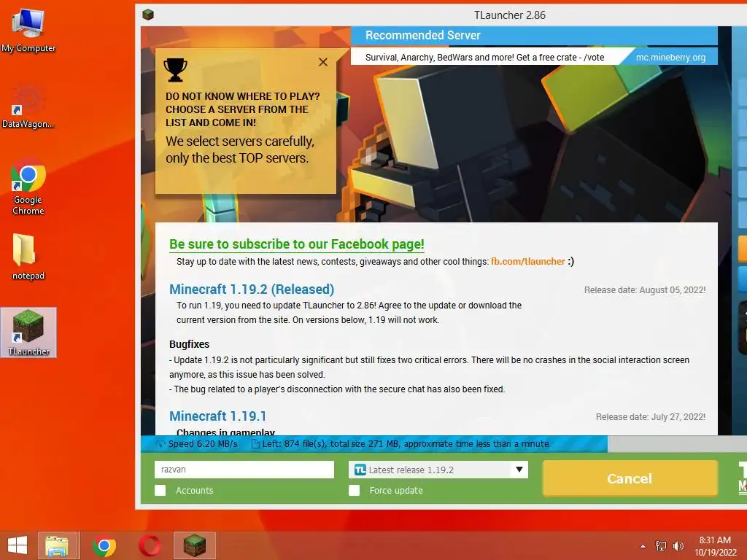Click Release date: August 05, 2022 text

point(645,290)
